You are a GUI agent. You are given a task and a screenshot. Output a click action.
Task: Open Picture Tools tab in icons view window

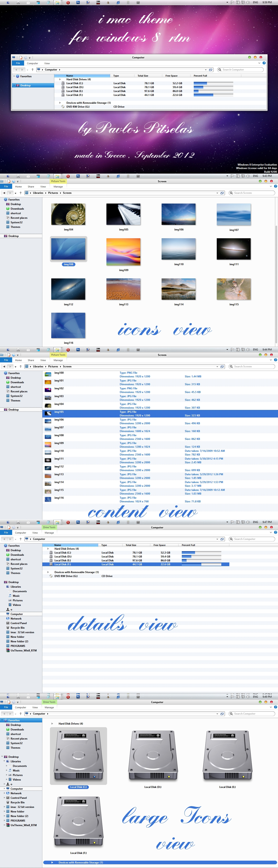(x=58, y=181)
